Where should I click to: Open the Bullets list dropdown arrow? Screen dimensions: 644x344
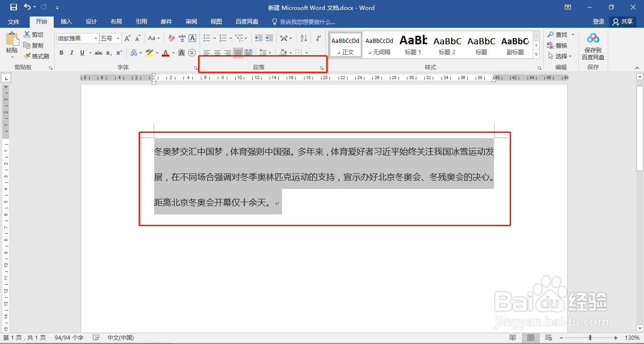[214, 38]
